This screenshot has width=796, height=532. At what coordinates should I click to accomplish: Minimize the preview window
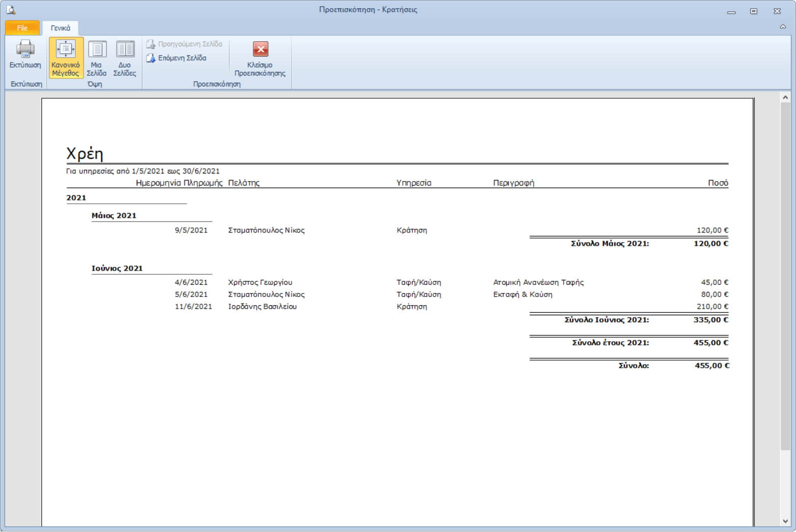[731, 11]
